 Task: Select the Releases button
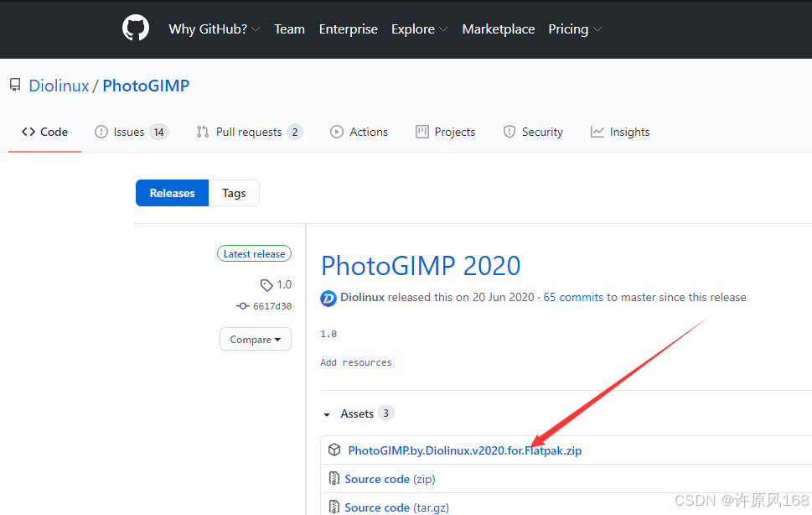[x=172, y=193]
